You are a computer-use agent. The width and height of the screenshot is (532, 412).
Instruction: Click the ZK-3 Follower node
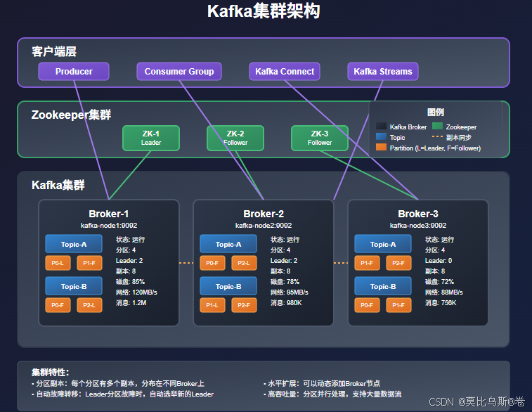(x=320, y=138)
